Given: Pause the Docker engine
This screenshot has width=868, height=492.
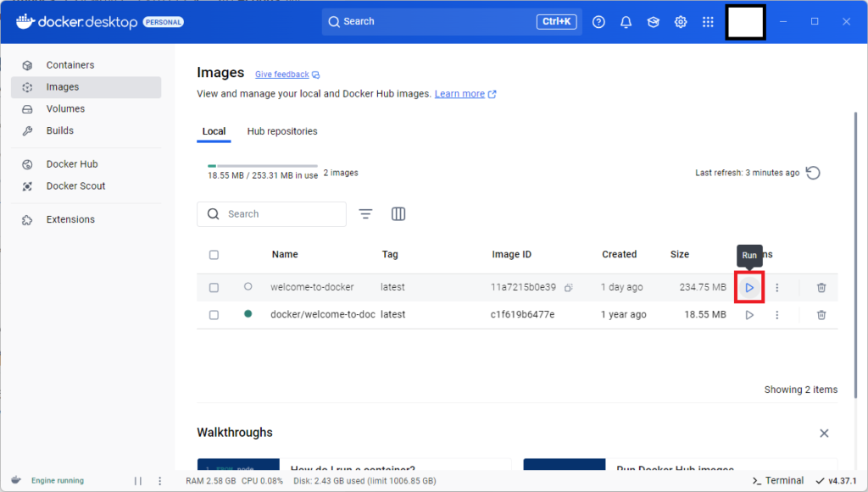Looking at the screenshot, I should pyautogui.click(x=138, y=481).
